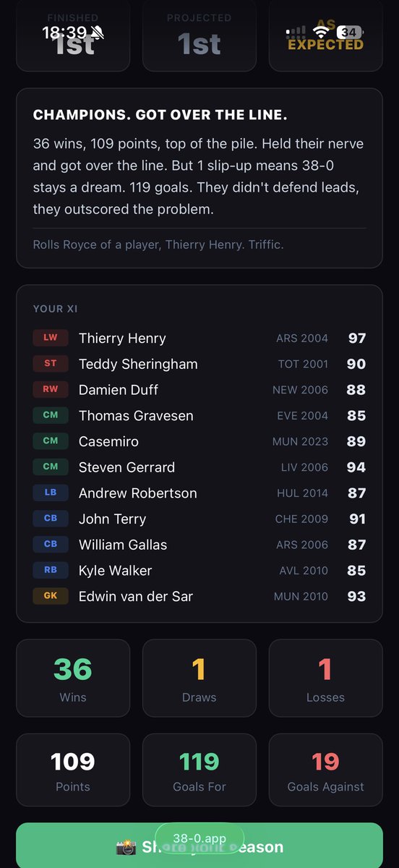Select the John Terry player row

[x=199, y=519]
